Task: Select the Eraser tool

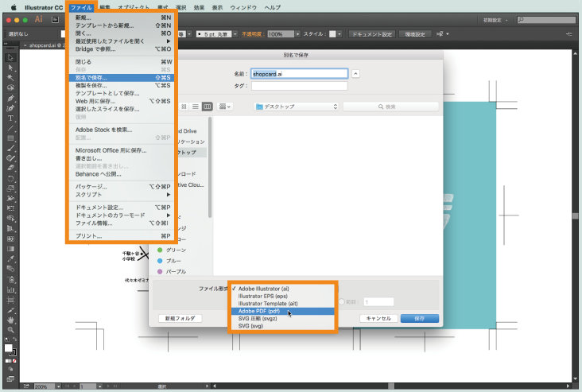Action: point(10,168)
